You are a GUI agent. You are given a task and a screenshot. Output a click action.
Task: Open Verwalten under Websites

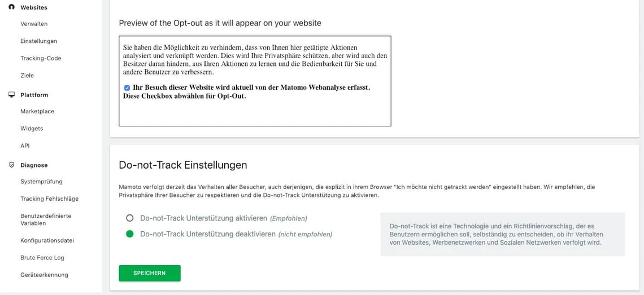(34, 24)
